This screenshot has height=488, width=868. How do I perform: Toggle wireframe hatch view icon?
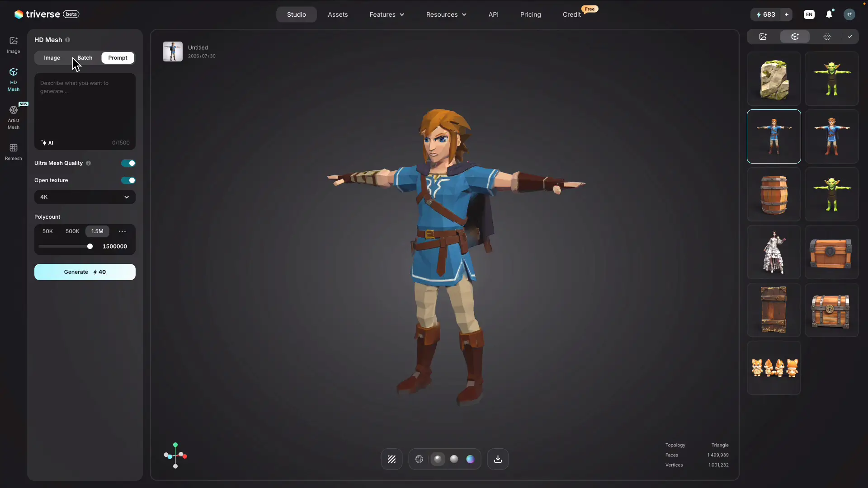[392, 459]
